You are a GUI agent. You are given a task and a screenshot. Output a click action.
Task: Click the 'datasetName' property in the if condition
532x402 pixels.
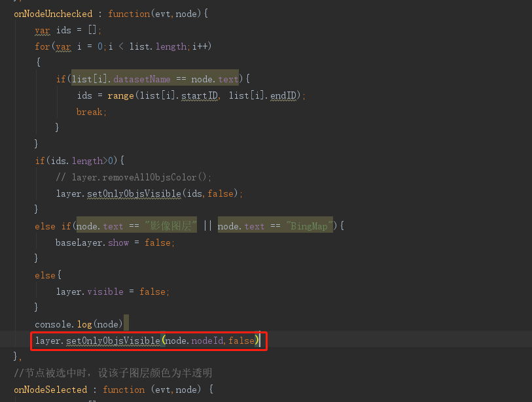(x=142, y=79)
